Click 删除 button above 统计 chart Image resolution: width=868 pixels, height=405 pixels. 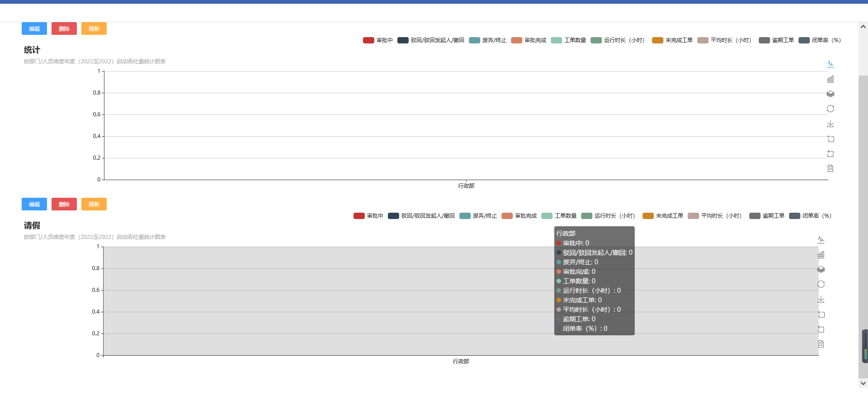(x=64, y=29)
